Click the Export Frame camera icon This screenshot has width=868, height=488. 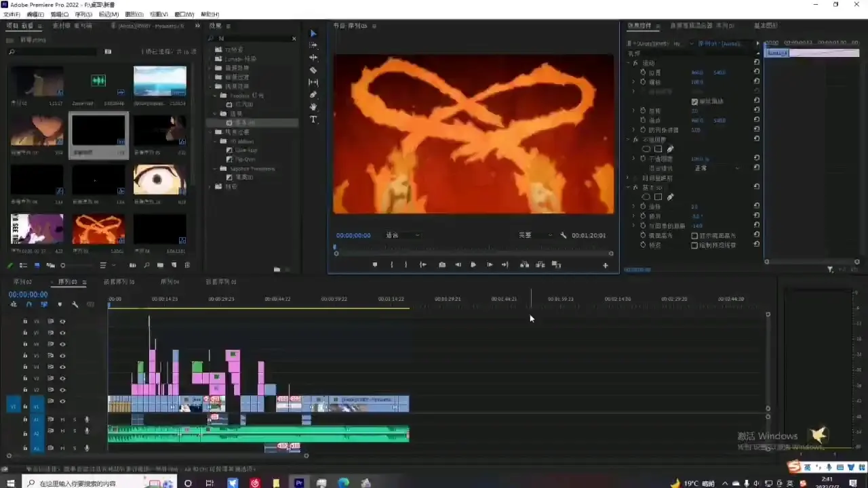point(442,265)
